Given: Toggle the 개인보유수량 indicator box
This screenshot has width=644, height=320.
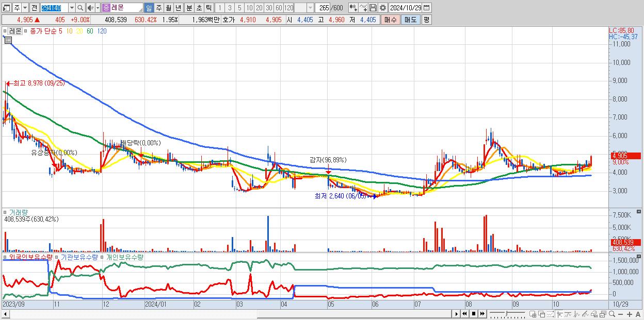Looking at the screenshot, I should [103, 257].
